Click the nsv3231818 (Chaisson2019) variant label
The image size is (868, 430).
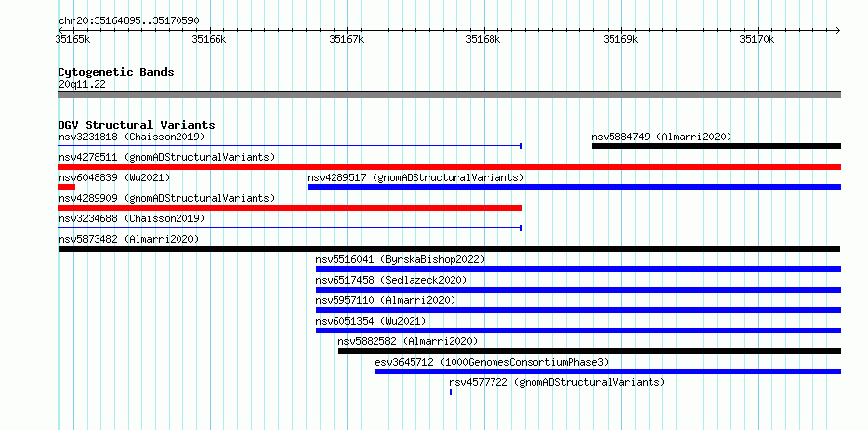132,137
